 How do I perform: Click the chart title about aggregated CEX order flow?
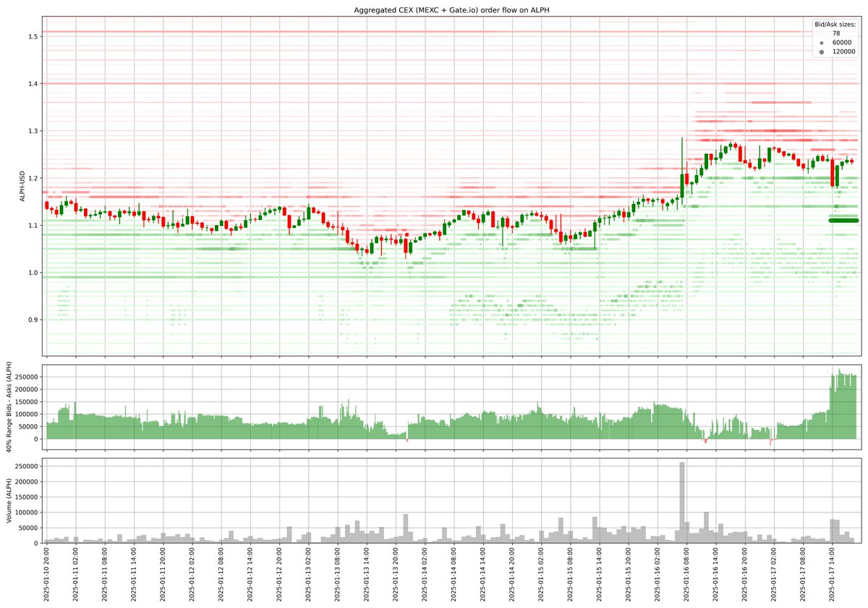[x=451, y=9]
